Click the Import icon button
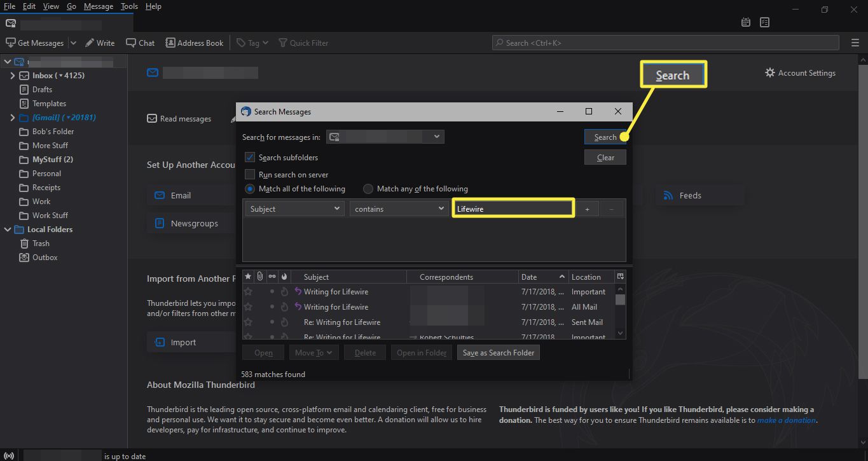Image resolution: width=868 pixels, height=461 pixels. 159,342
